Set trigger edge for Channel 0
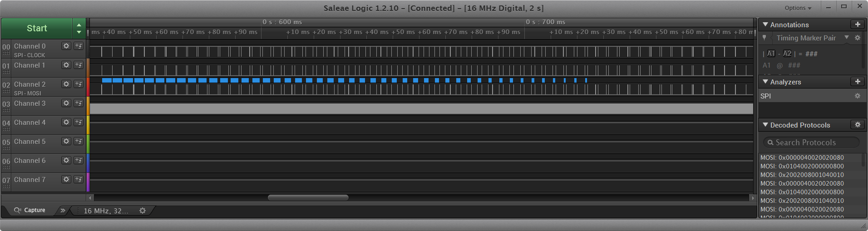Viewport: 868px width, 231px height. [79, 46]
